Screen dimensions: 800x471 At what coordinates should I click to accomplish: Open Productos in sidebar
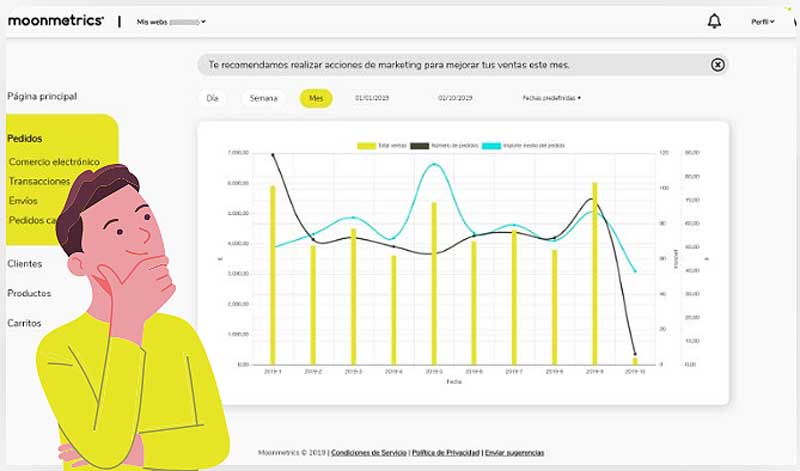(29, 293)
